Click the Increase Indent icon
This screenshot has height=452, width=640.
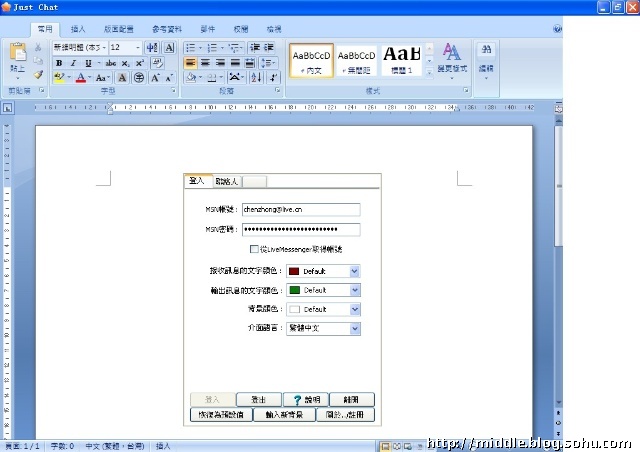(269, 48)
